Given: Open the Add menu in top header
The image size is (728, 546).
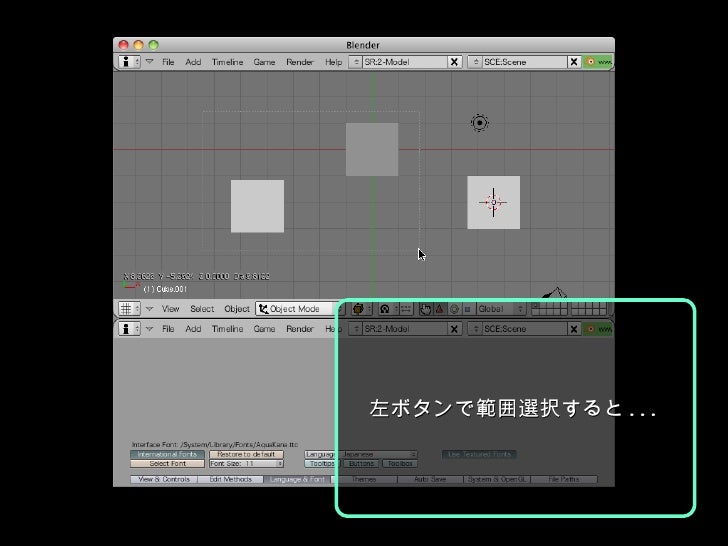Looking at the screenshot, I should (193, 62).
